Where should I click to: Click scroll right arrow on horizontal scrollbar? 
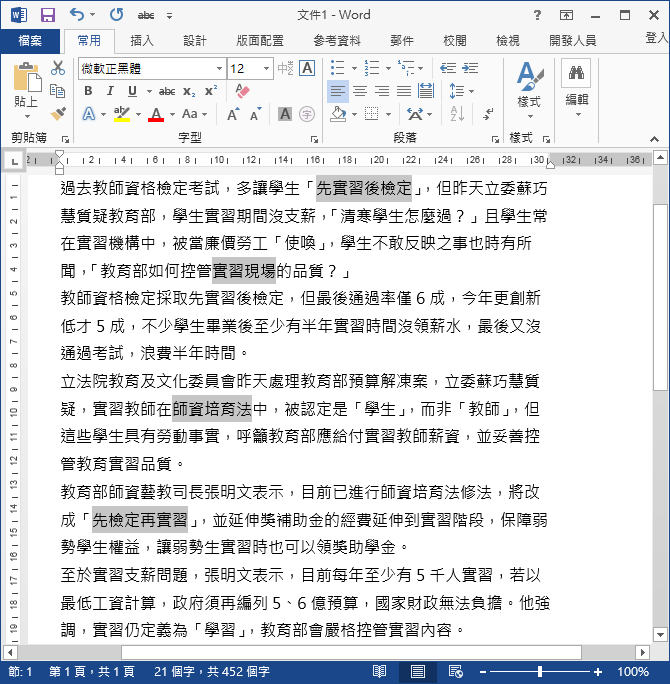click(x=642, y=653)
